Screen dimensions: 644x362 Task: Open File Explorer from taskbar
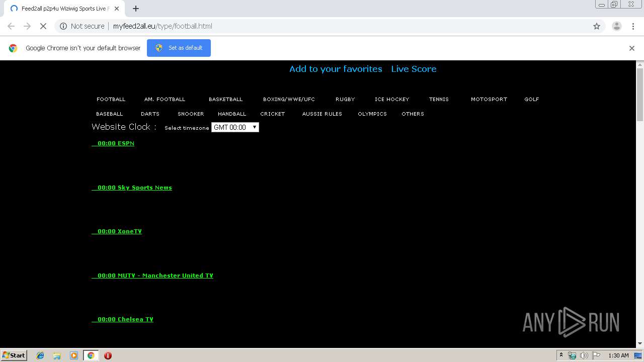click(57, 355)
